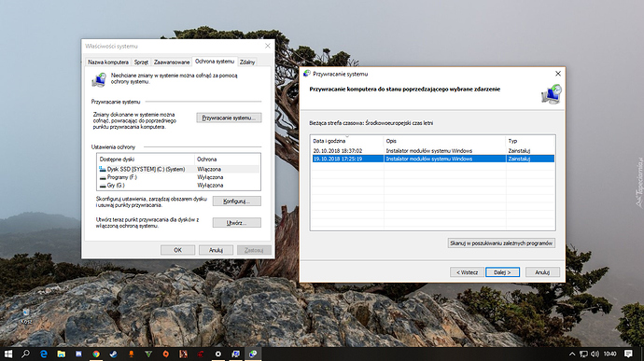Open Google Chrome from the taskbar
Image resolution: width=644 pixels, height=361 pixels.
96,354
